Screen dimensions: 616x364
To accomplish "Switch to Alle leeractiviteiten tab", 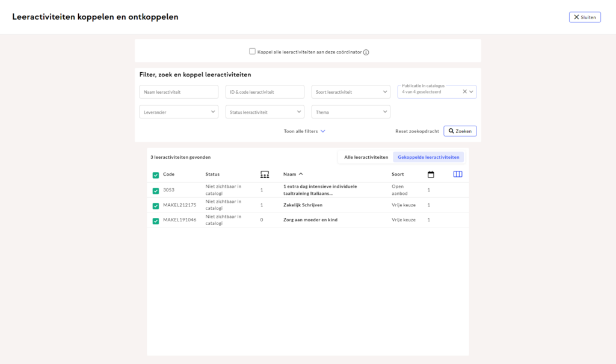I will pyautogui.click(x=366, y=157).
